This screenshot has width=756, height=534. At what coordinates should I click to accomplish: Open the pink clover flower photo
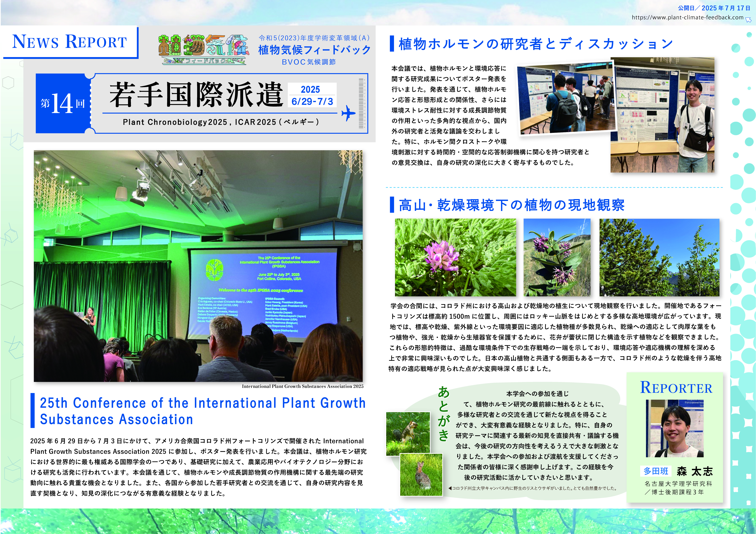click(x=455, y=257)
